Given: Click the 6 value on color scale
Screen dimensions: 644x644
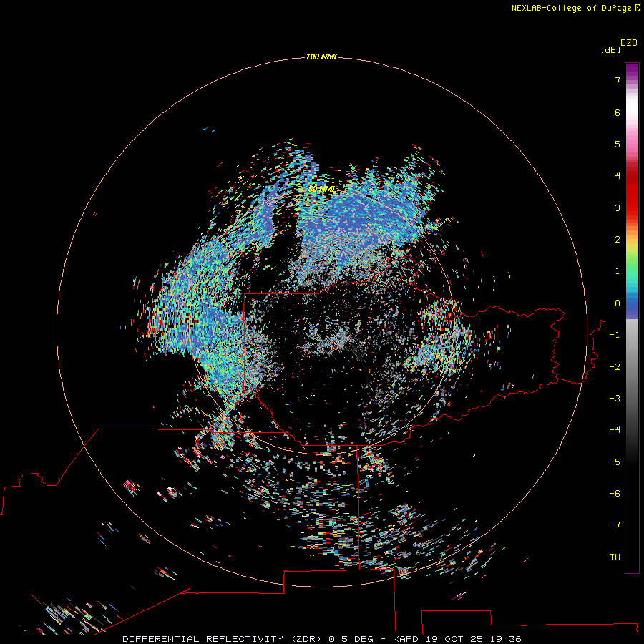Looking at the screenshot, I should coord(618,112).
